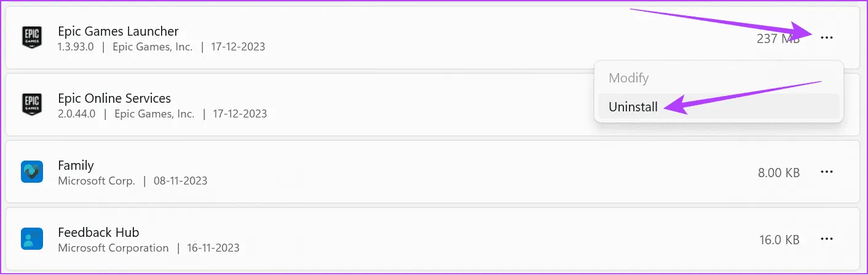Open three-dot options for Family app
The width and height of the screenshot is (868, 275).
(827, 172)
